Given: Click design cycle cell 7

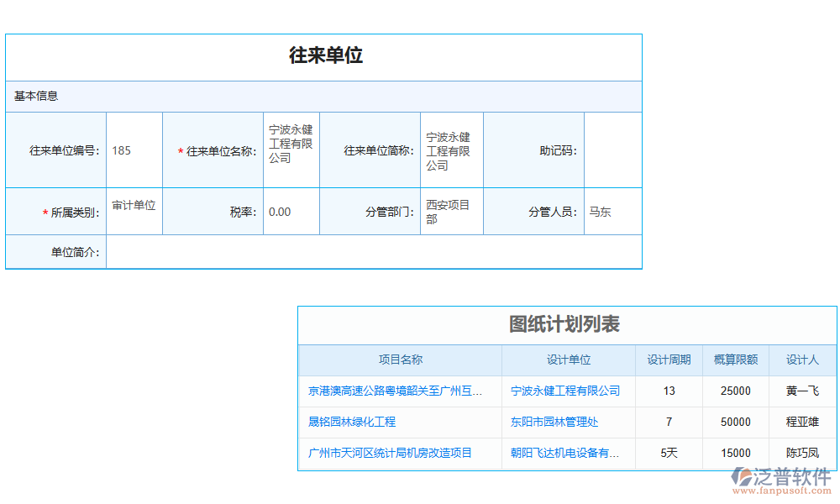Looking at the screenshot, I should pyautogui.click(x=669, y=423).
